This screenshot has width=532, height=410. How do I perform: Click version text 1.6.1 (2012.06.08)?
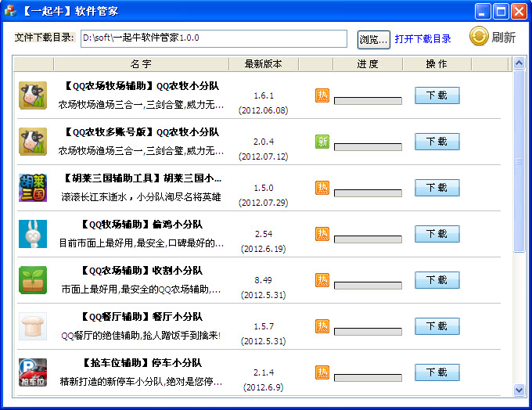click(264, 102)
